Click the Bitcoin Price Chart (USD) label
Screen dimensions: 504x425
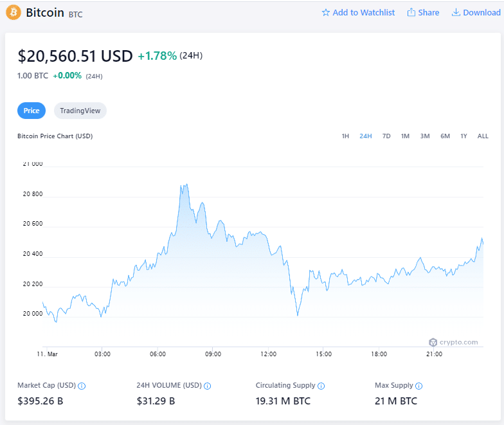55,136
